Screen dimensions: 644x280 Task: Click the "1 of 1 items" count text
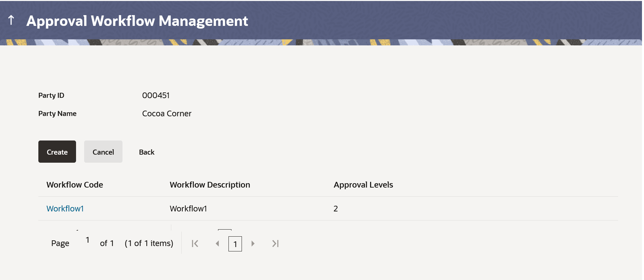tap(149, 243)
